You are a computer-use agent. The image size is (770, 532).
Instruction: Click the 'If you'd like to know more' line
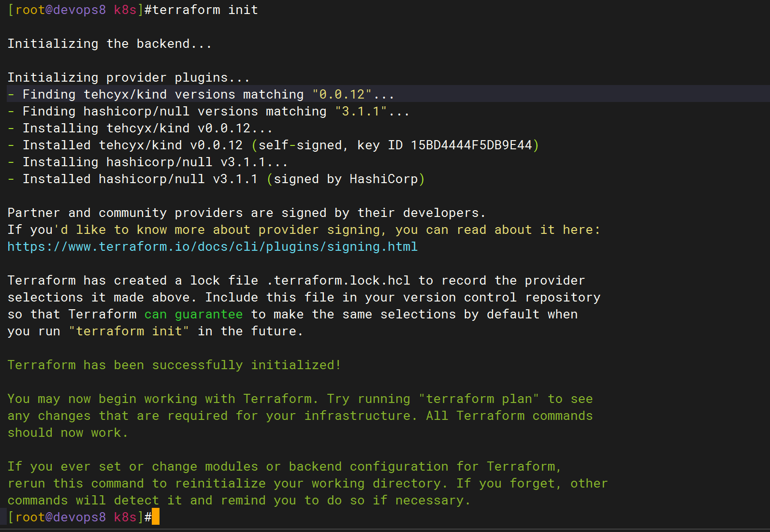click(x=304, y=230)
